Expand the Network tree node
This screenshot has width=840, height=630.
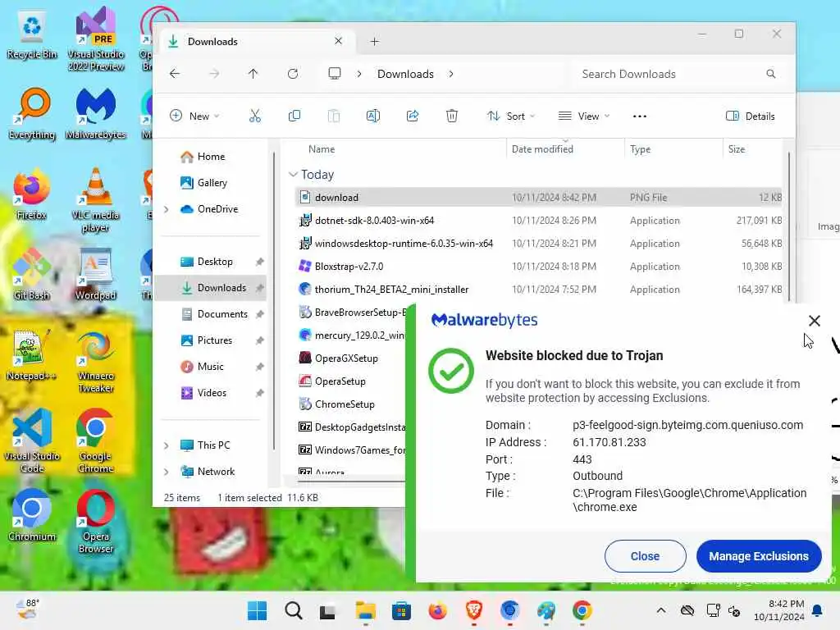tap(167, 472)
